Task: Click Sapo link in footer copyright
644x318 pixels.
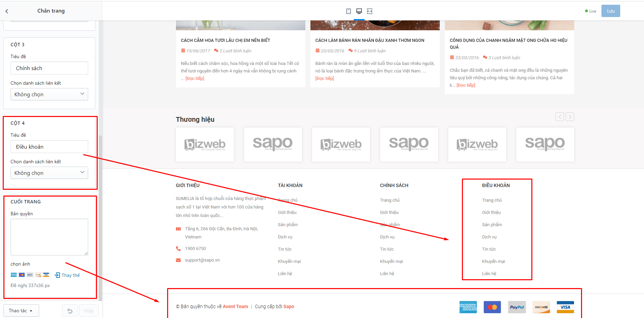Action: point(289,306)
